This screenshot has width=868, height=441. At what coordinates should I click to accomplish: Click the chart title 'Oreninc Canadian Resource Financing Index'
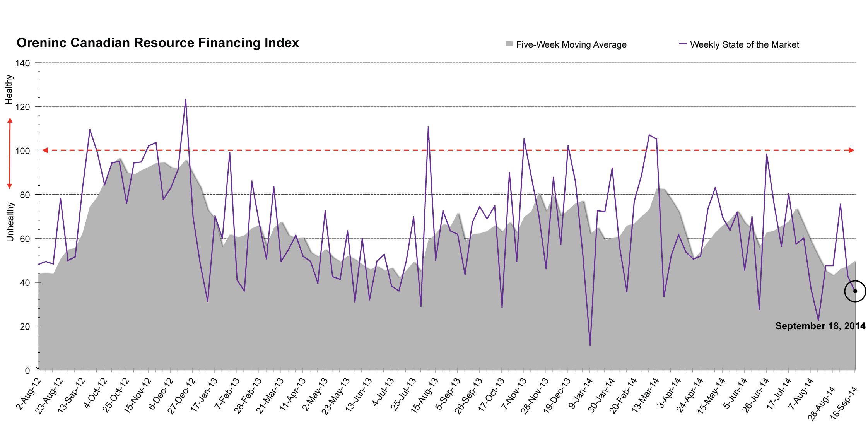click(x=158, y=43)
